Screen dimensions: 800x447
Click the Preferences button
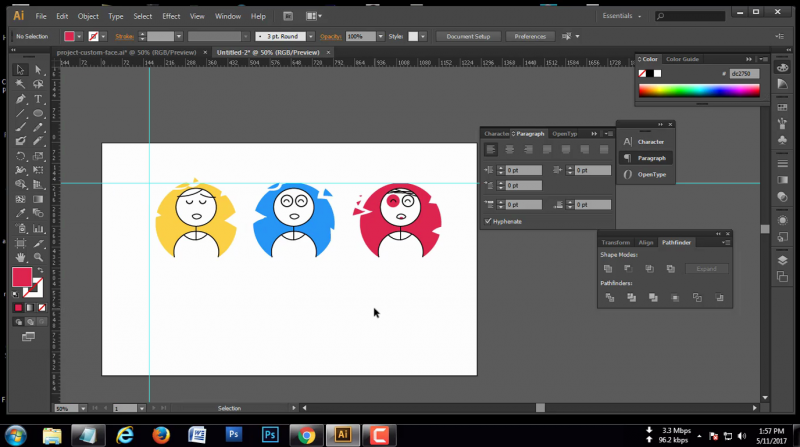click(x=530, y=37)
